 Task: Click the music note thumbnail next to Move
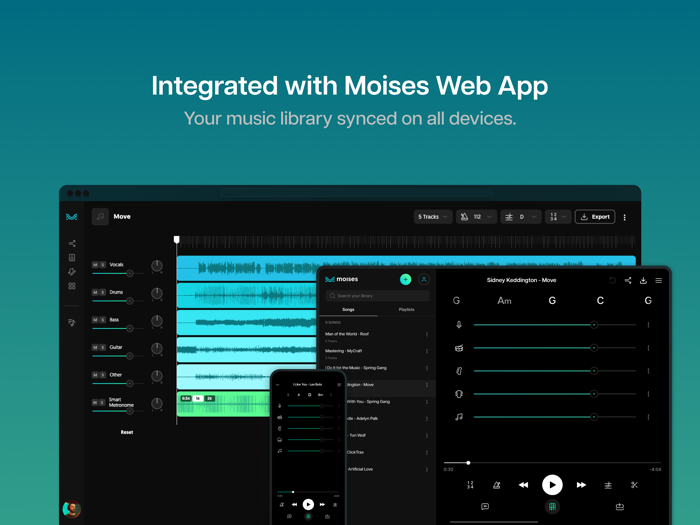coord(100,217)
